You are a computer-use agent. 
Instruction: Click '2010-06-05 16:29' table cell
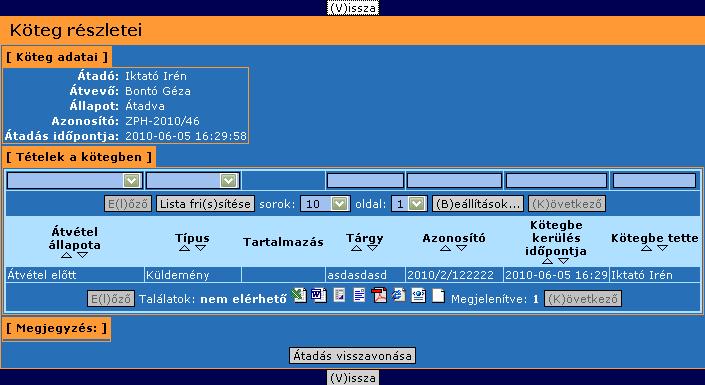pyautogui.click(x=556, y=275)
